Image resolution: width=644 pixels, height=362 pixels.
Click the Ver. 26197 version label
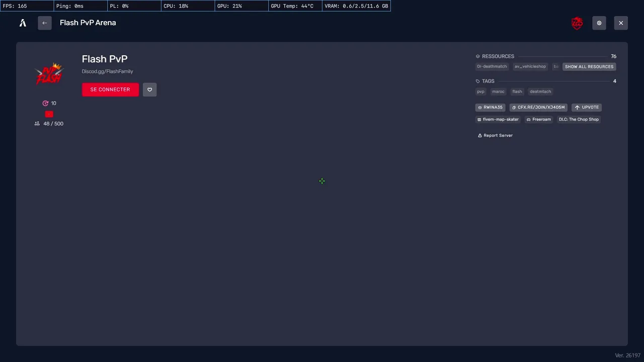[627, 355]
